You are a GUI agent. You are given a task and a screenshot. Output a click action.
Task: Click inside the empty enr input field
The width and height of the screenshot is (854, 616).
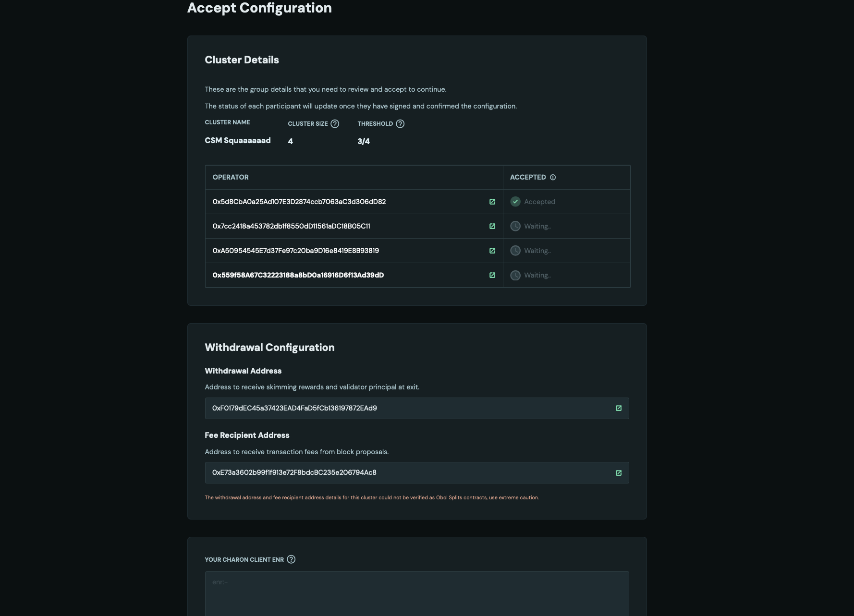click(417, 591)
